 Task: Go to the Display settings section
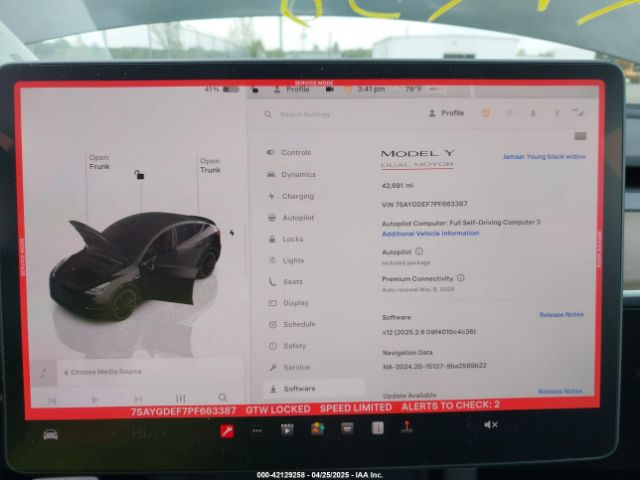289,303
